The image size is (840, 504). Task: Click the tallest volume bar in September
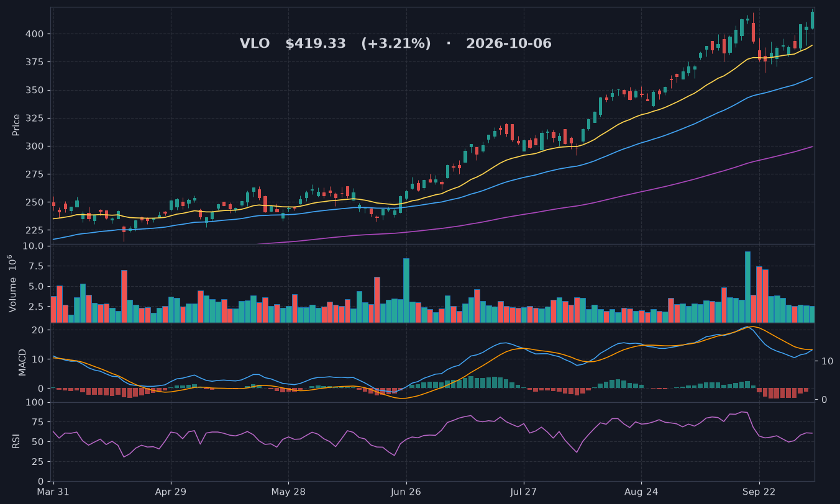click(x=747, y=287)
